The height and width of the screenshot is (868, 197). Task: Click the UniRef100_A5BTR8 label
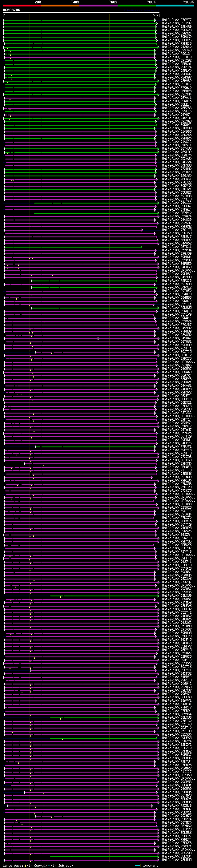coord(177,487)
